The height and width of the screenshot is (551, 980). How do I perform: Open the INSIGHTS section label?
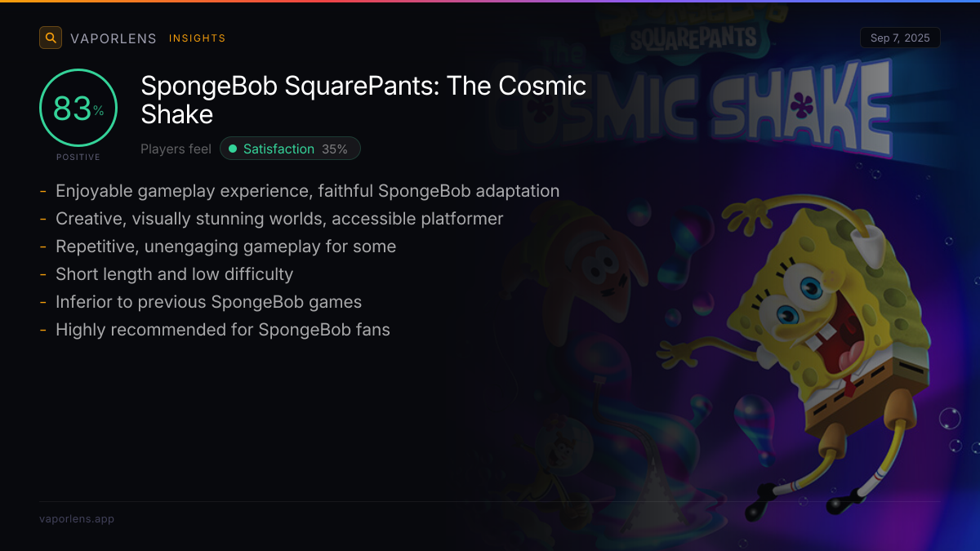point(197,38)
